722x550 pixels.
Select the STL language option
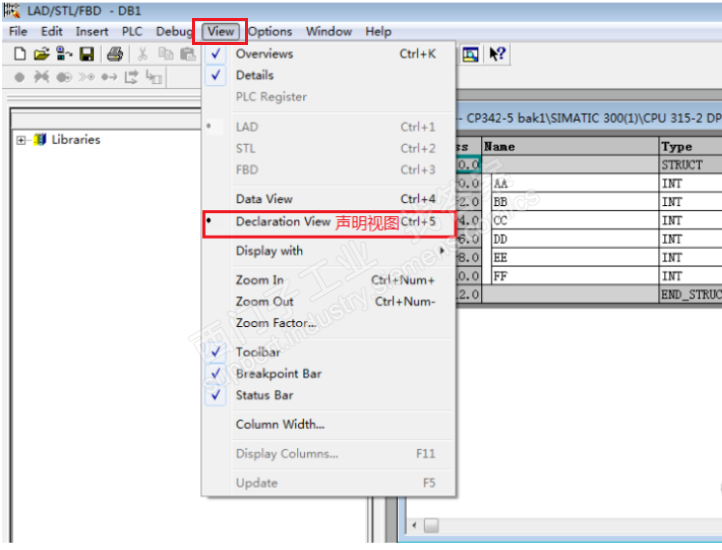pyautogui.click(x=329, y=148)
